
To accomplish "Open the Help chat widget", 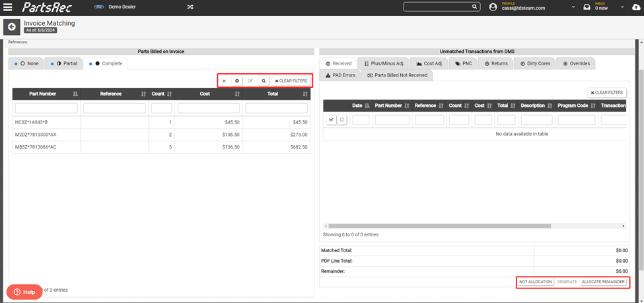I will coord(24,292).
